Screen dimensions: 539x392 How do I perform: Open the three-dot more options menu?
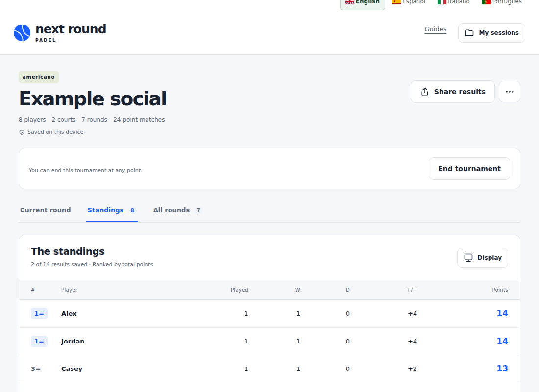510,92
